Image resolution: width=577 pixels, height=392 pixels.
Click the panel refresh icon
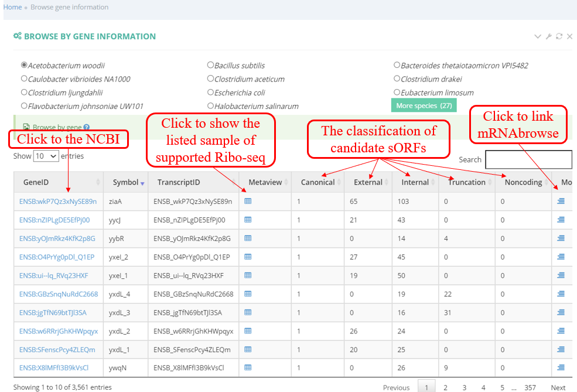[559, 36]
